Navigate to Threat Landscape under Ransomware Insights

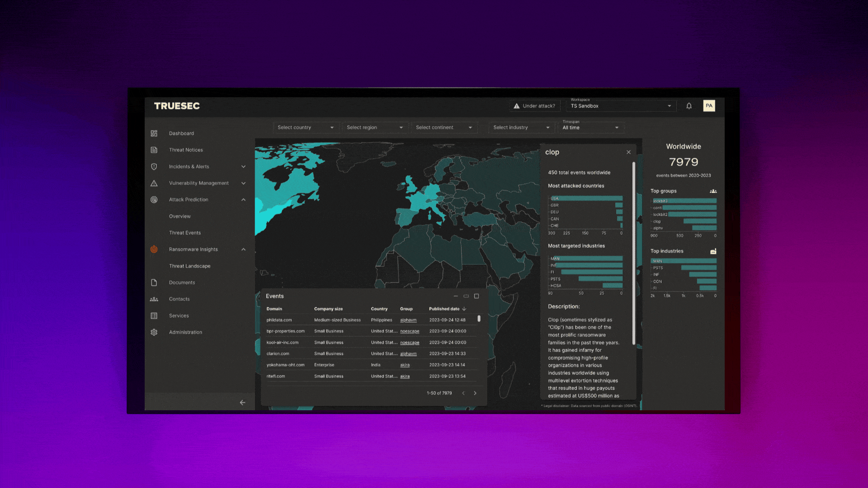(x=189, y=266)
